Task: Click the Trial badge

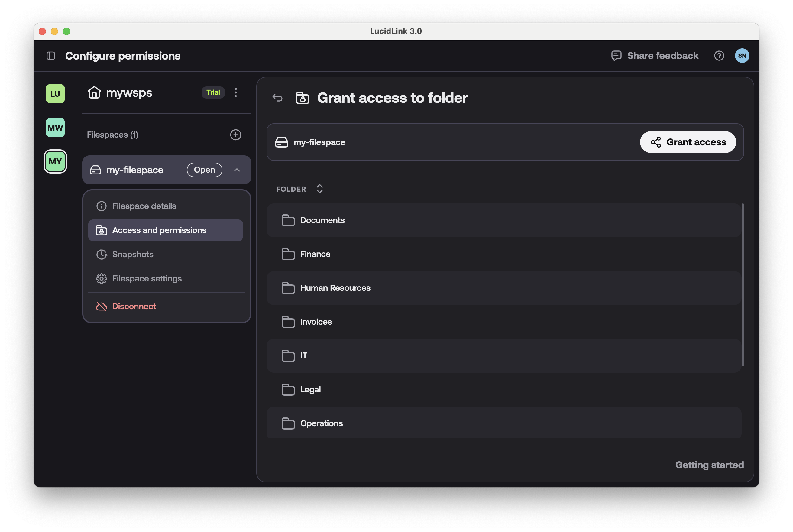Action: (x=213, y=92)
